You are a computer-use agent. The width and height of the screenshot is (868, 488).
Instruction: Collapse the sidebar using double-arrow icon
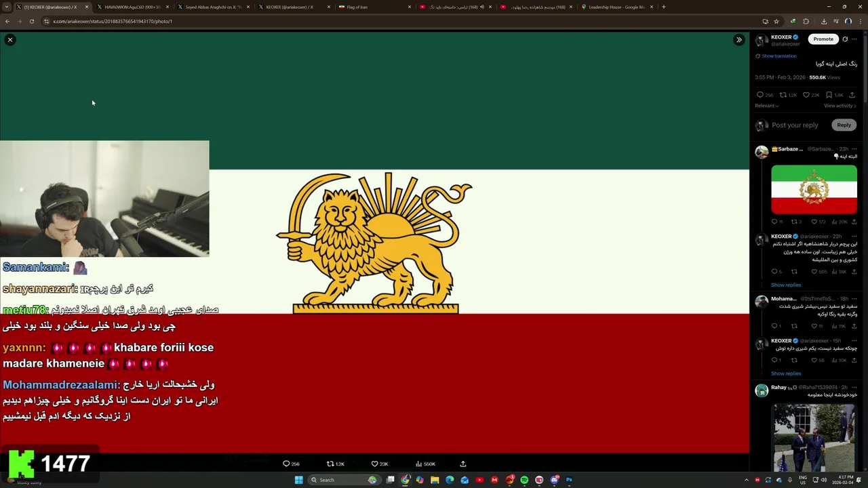click(739, 40)
